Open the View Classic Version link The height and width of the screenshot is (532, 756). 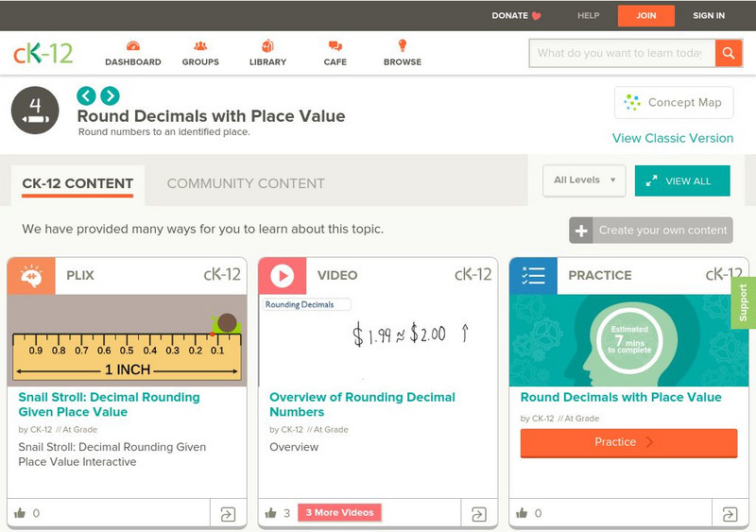coord(673,138)
